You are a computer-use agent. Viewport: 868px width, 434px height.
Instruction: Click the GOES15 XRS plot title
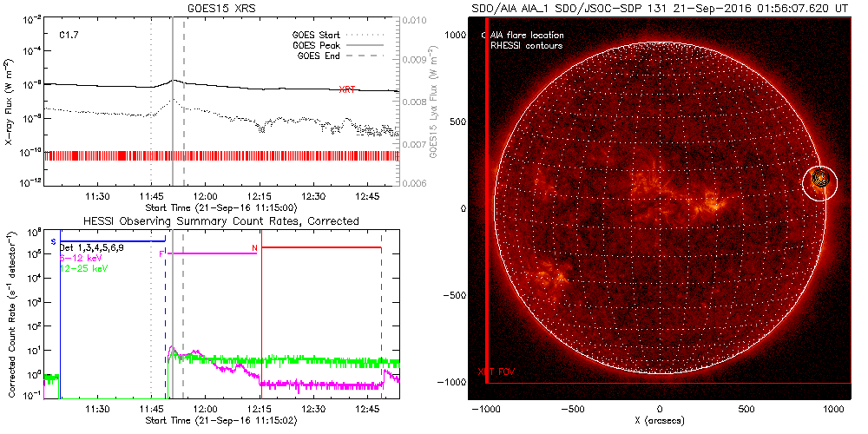pos(221,7)
